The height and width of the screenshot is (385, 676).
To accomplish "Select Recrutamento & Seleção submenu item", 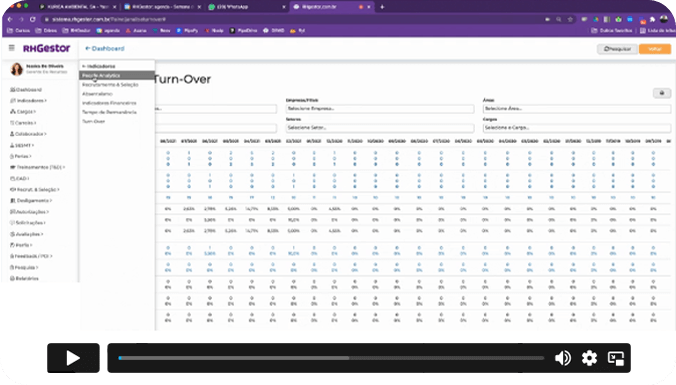I will coord(110,85).
